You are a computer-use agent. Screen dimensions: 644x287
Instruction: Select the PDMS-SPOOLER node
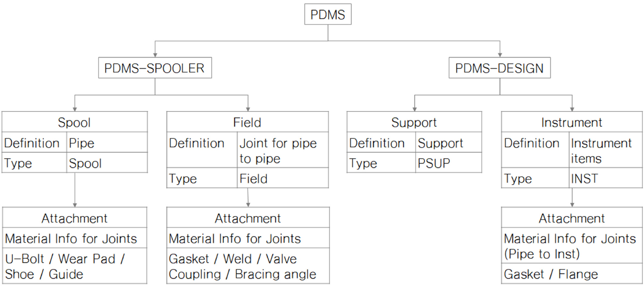[x=155, y=68]
